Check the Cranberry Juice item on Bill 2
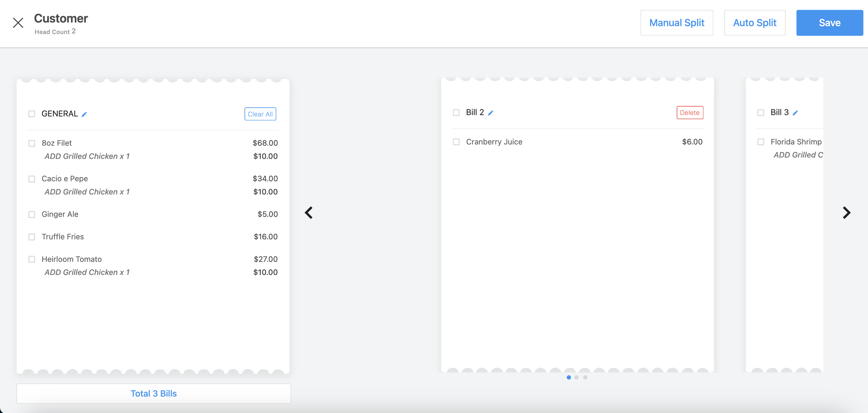Image resolution: width=868 pixels, height=413 pixels. (456, 142)
